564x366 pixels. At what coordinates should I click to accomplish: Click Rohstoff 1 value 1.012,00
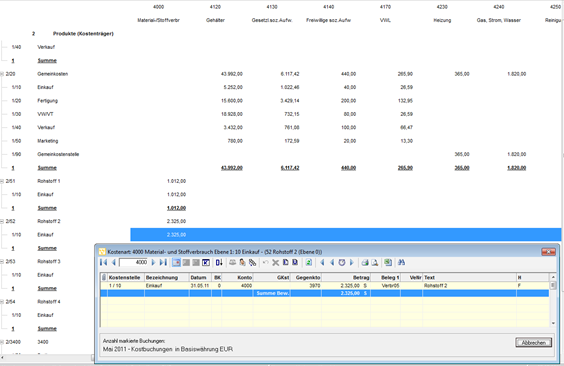tap(176, 181)
